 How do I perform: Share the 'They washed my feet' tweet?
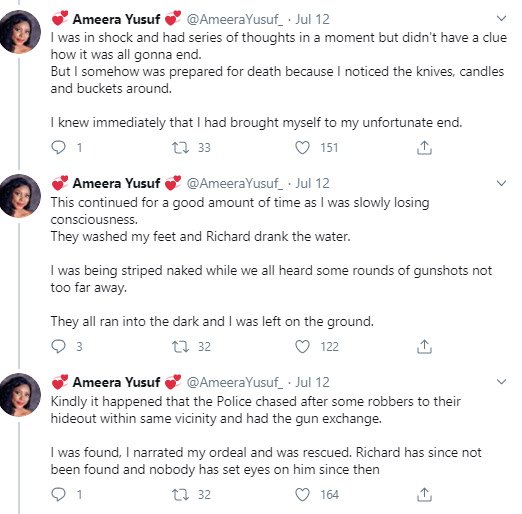(424, 346)
